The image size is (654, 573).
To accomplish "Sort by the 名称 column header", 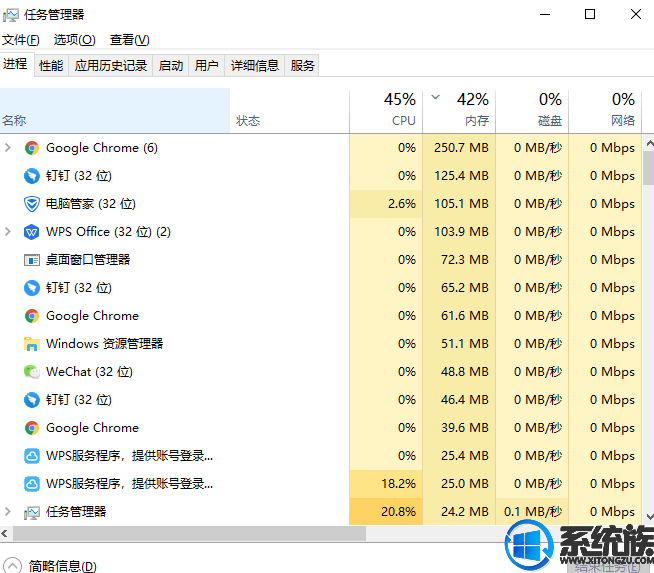I will (x=115, y=111).
